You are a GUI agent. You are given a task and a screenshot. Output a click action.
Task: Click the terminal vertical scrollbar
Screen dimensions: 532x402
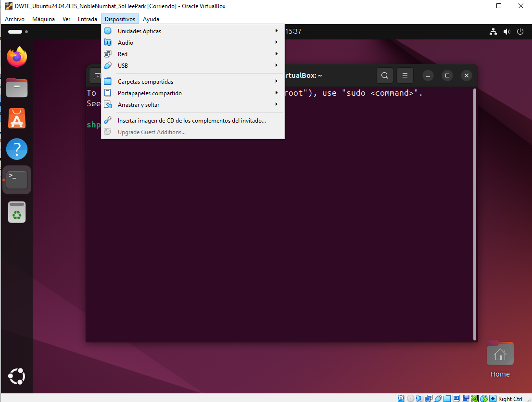coord(474,214)
